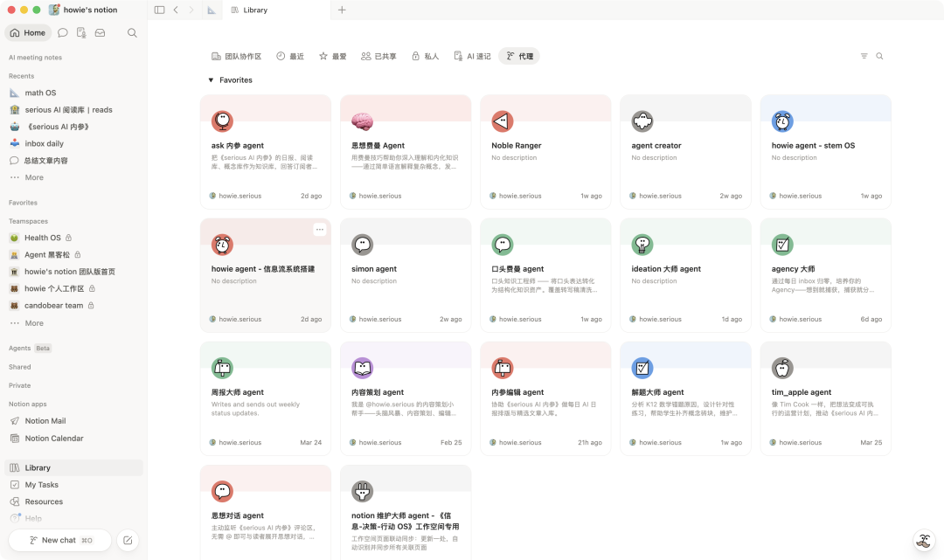Click the tim_apple agent apple icon
This screenshot has height=560, width=944.
782,368
